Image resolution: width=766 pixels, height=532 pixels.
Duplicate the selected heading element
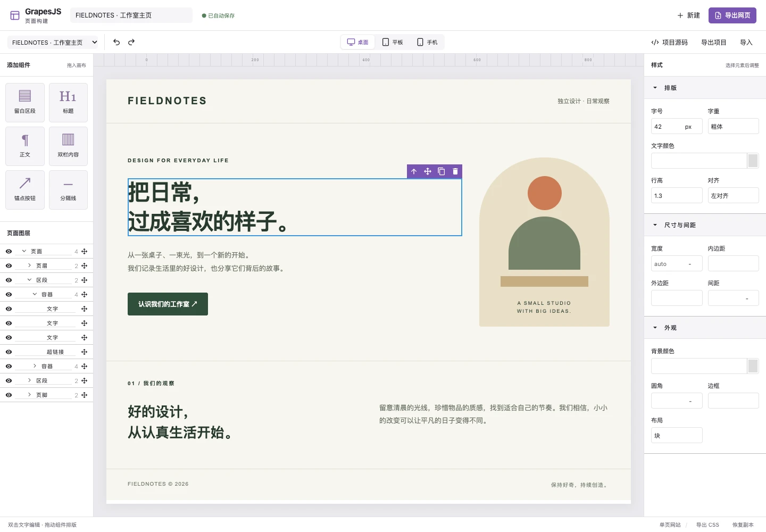(442, 171)
